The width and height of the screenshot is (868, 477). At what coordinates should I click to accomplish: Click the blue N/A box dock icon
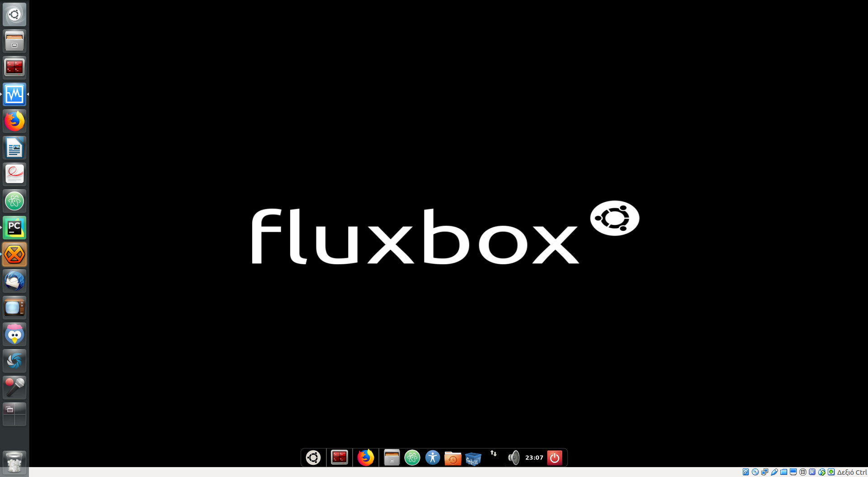473,458
